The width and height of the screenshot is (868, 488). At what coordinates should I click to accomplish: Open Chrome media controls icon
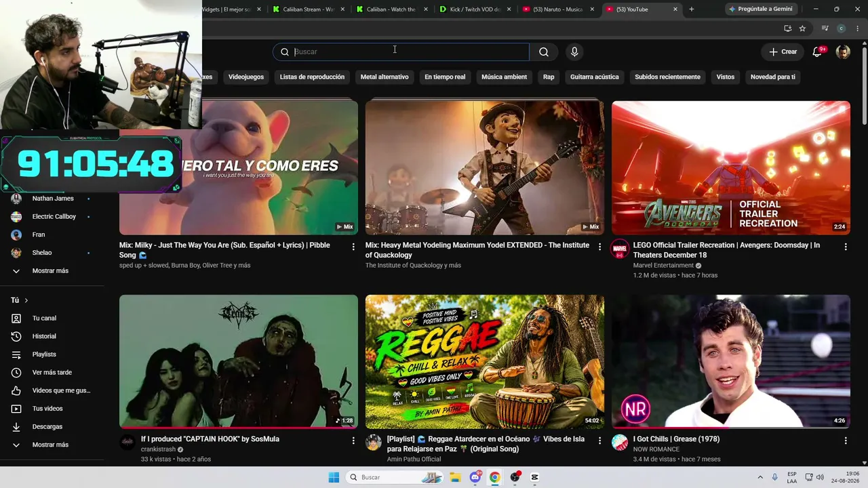pyautogui.click(x=825, y=28)
